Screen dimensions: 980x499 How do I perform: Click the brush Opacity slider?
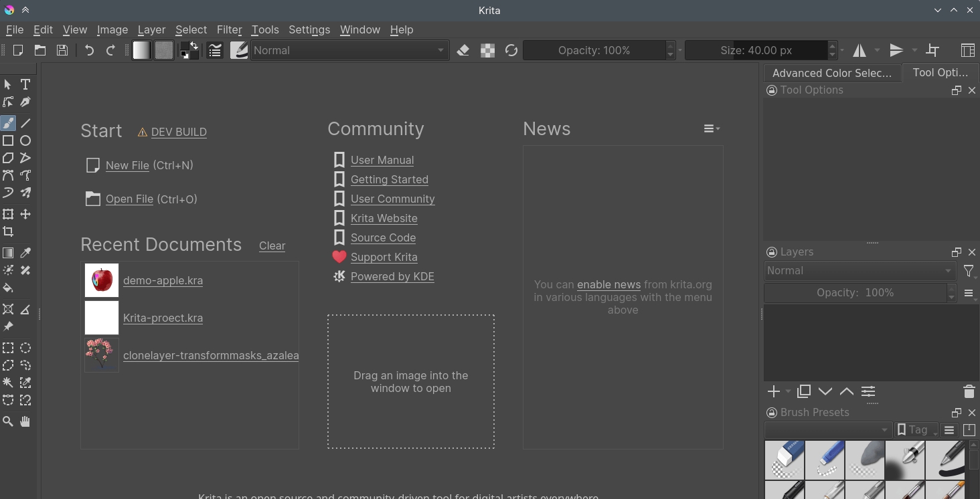coord(594,51)
